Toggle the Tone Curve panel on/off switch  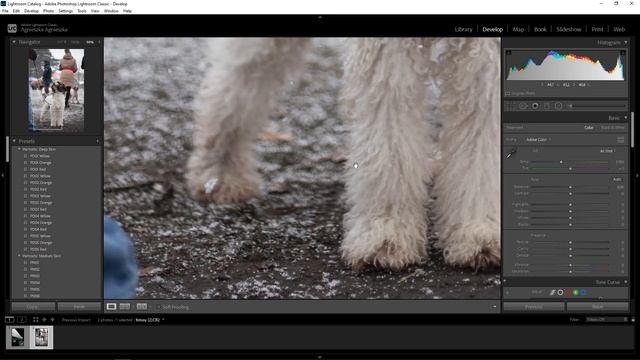pos(505,282)
